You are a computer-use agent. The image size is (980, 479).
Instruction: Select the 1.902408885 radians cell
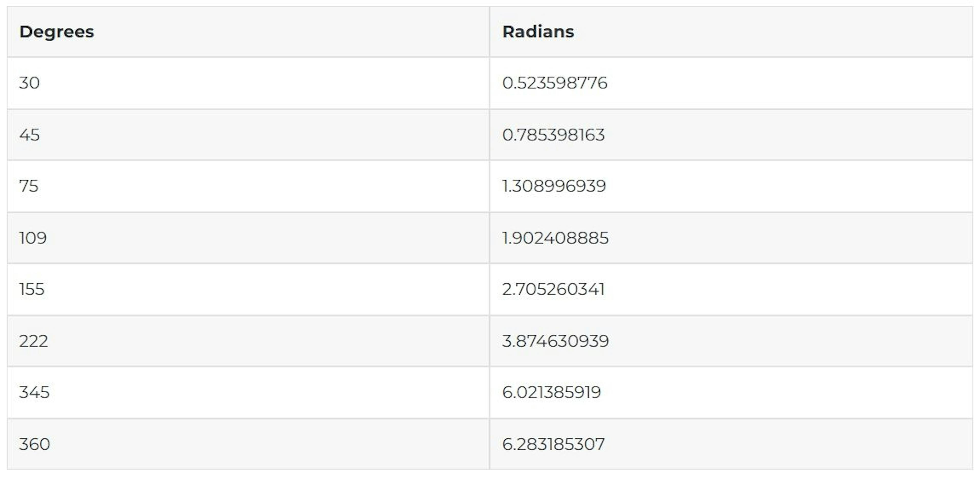(x=555, y=238)
